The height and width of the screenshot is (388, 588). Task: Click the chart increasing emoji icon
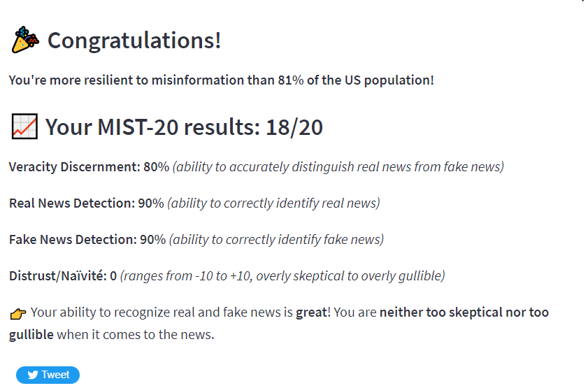pyautogui.click(x=24, y=127)
